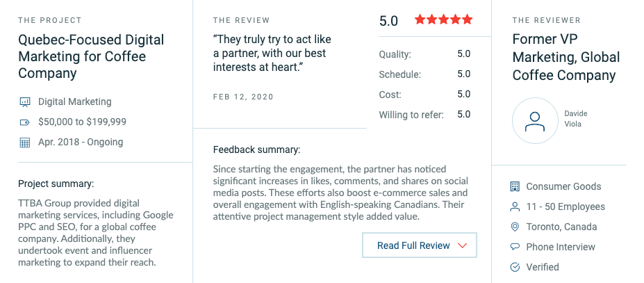Image resolution: width=644 pixels, height=283 pixels.
Task: Click the Feb 12, 2020 review date
Action: [x=243, y=97]
